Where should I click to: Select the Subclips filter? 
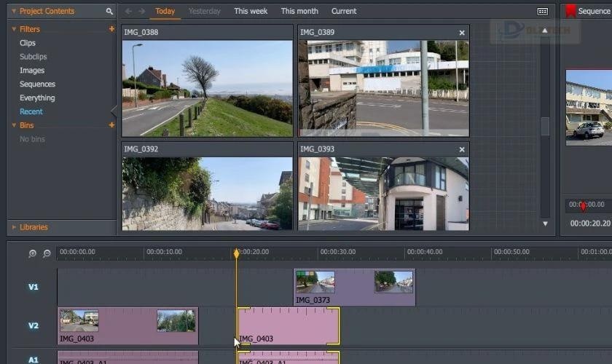(x=34, y=57)
